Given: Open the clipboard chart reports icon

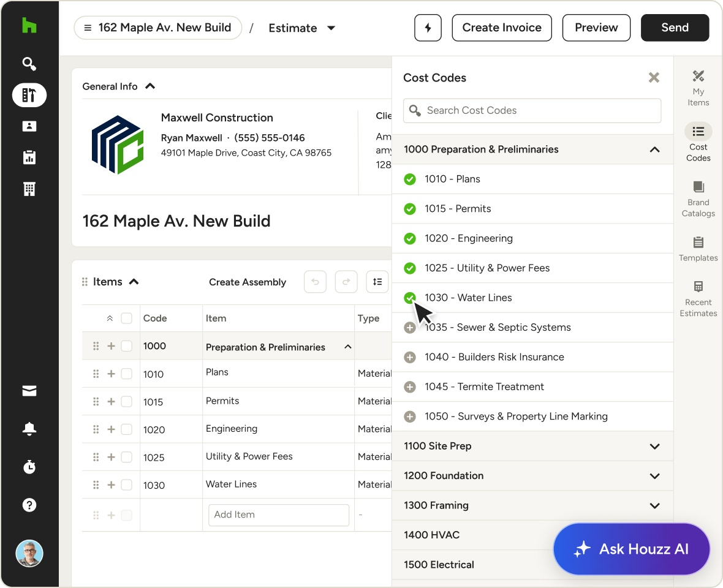Looking at the screenshot, I should coord(29,157).
